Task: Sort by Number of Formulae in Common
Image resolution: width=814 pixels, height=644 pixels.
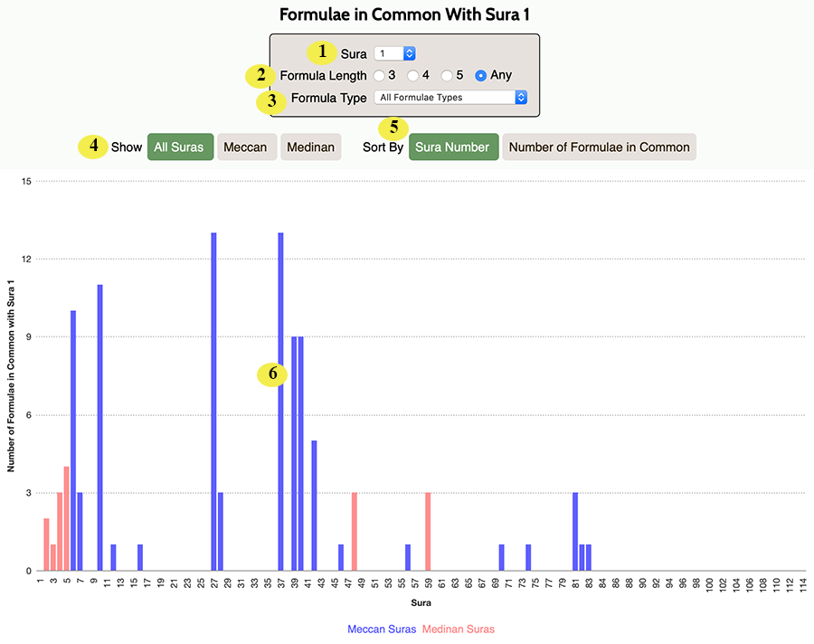Action: pos(599,147)
